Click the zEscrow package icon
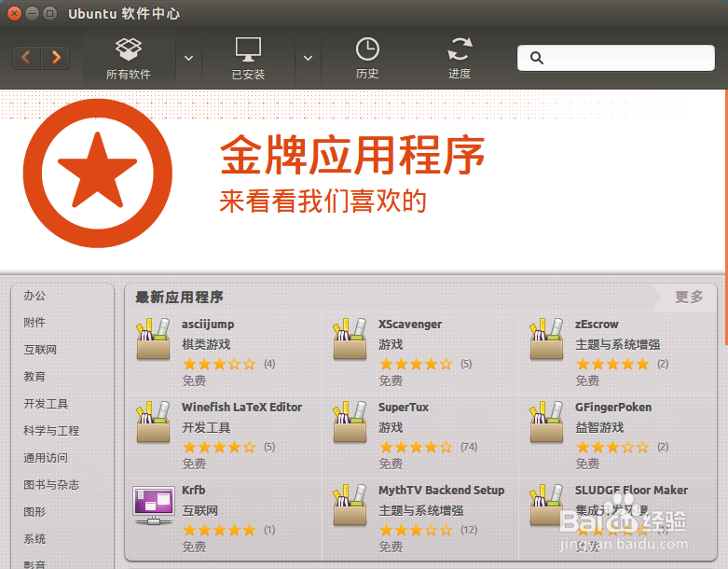Screen dimensions: 728x569 point(546,340)
